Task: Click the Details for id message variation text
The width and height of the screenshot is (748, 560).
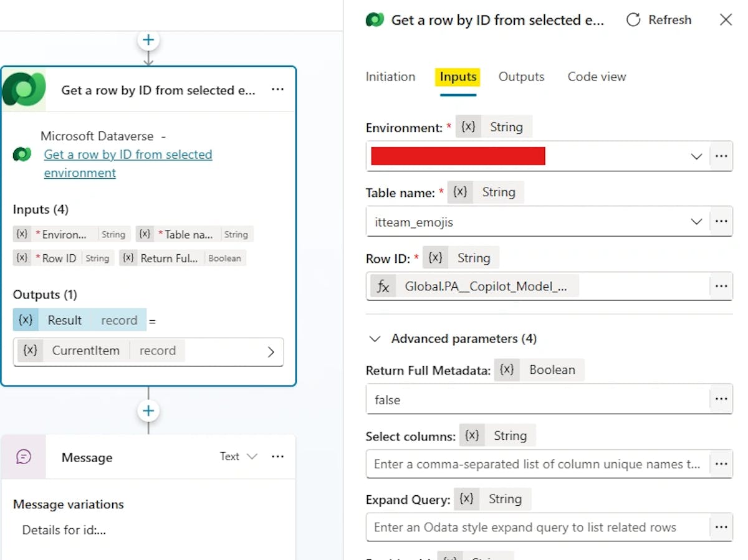Action: tap(64, 530)
